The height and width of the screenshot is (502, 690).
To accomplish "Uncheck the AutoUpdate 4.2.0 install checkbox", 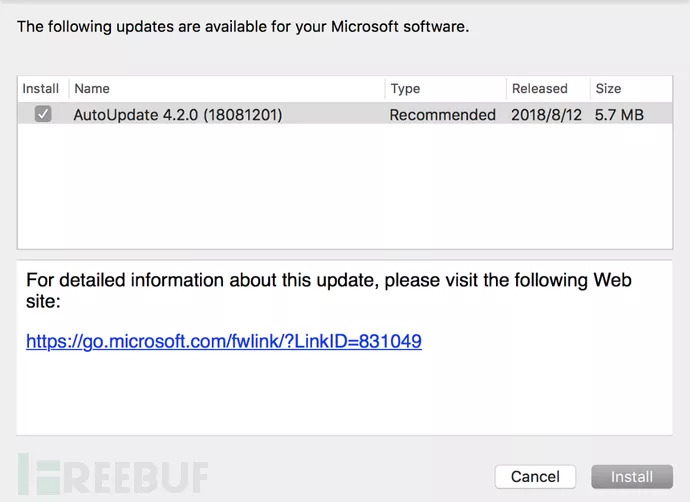I will [43, 115].
